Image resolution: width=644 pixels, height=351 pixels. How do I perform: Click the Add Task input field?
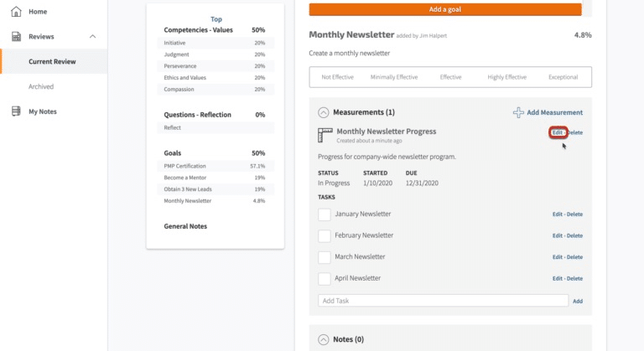(x=443, y=301)
